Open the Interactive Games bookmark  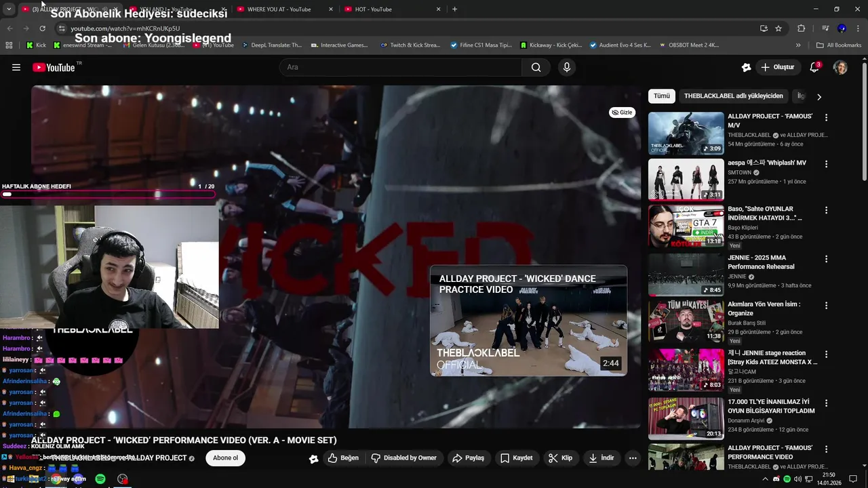pyautogui.click(x=339, y=45)
